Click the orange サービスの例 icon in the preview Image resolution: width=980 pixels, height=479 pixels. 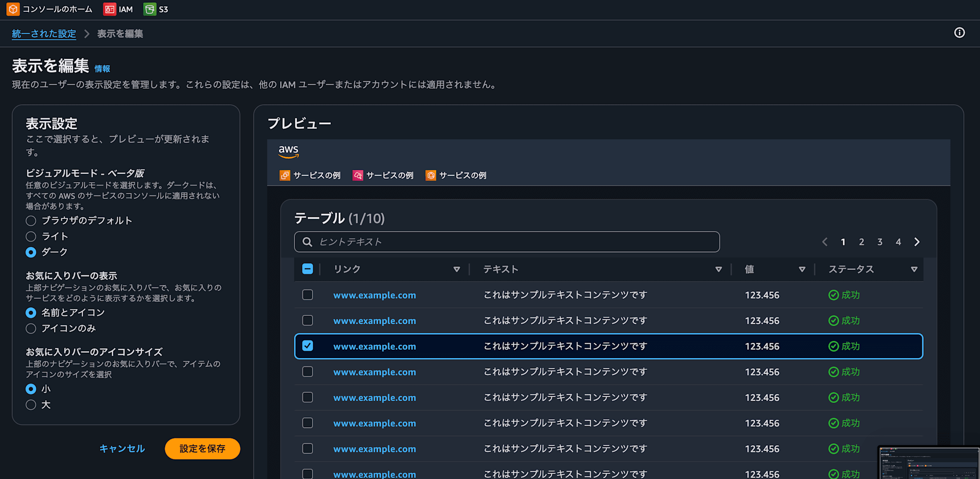430,175
